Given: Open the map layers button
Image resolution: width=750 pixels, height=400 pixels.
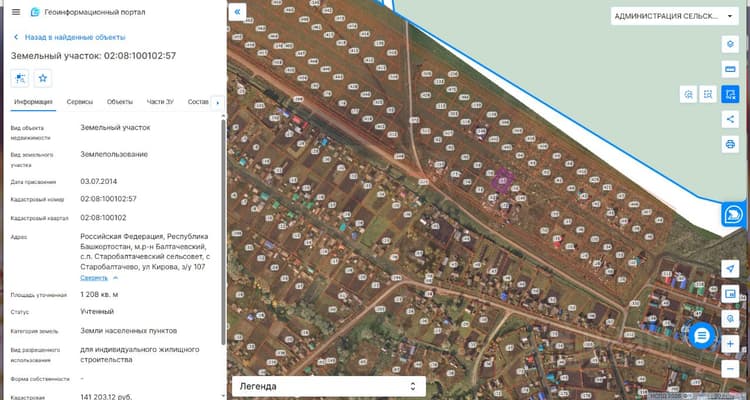Looking at the screenshot, I should (730, 44).
